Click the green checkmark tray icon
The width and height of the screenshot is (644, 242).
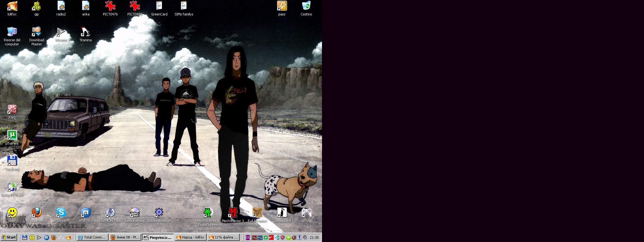(288, 238)
